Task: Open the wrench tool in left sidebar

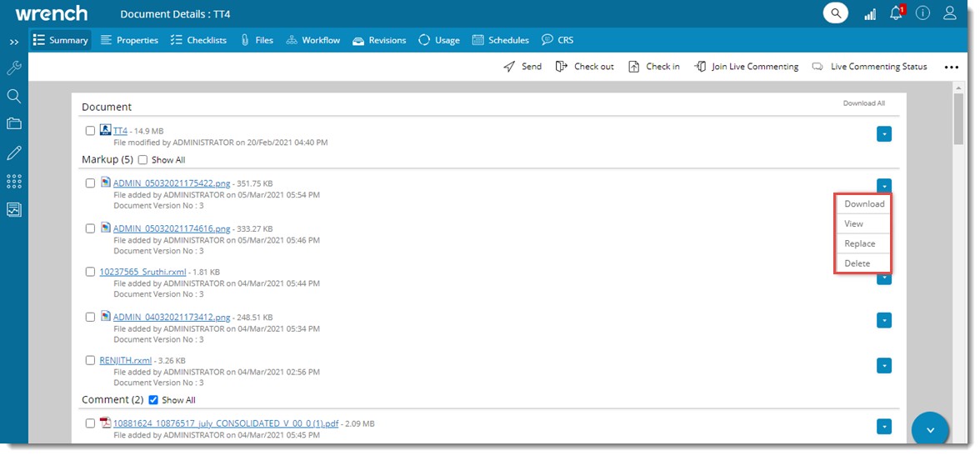Action: click(13, 68)
